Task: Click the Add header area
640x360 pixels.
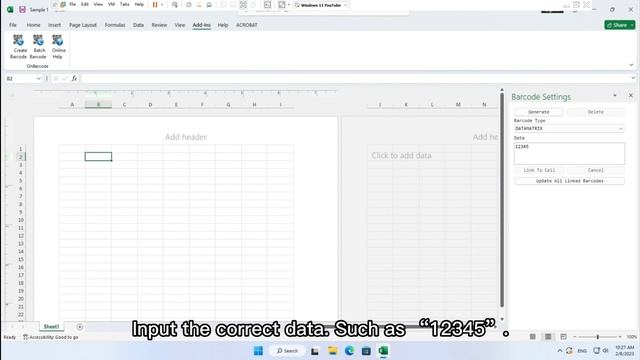Action: pos(186,137)
